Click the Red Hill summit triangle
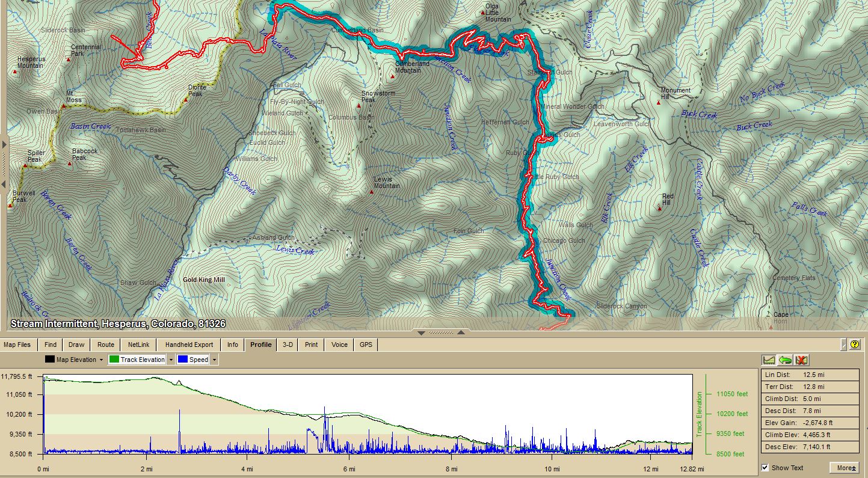 (660, 209)
